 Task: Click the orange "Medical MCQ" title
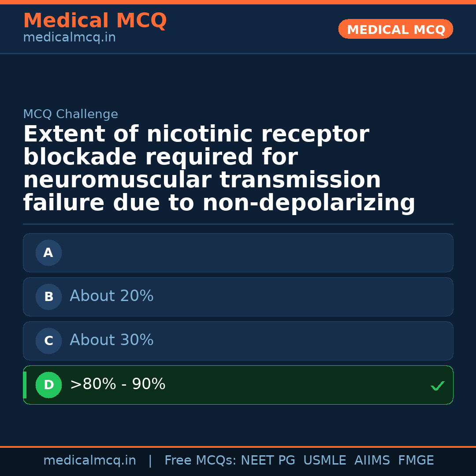(95, 21)
